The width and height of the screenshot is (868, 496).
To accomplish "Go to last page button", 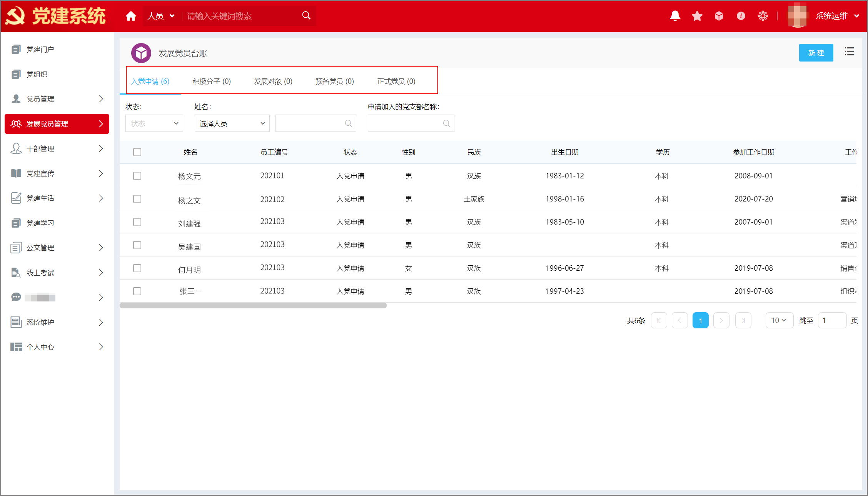I will 743,320.
